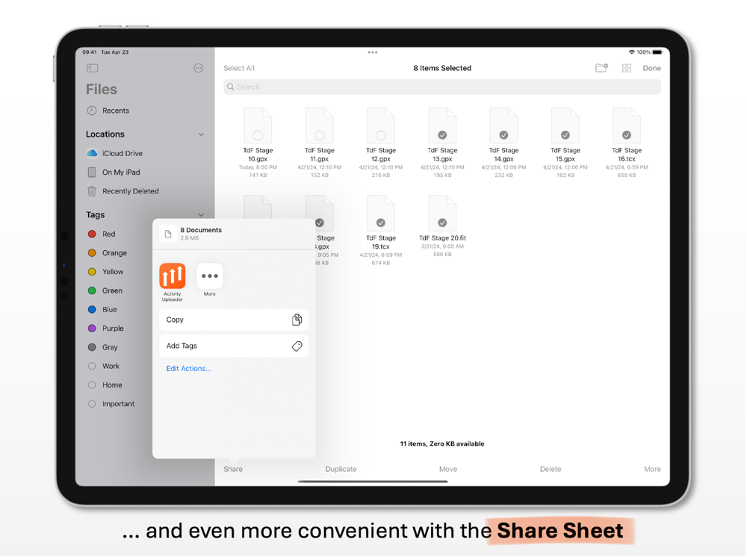The image size is (747, 560).
Task: Select the TdF Stage 10.gpx file
Action: tap(258, 143)
